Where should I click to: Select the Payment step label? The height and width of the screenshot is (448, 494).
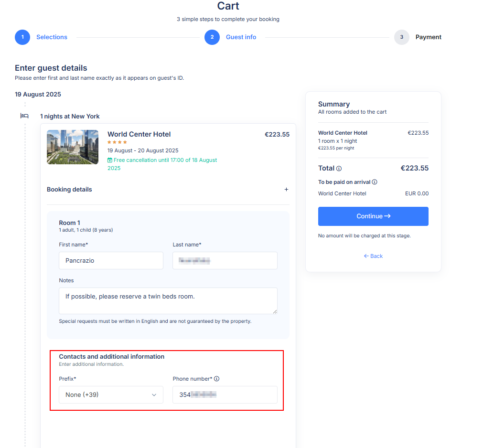click(428, 37)
